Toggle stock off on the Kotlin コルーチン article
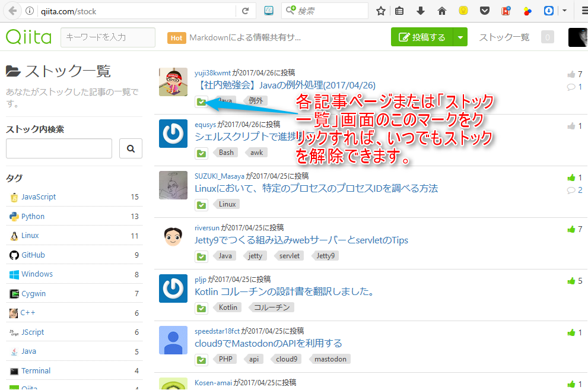The width and height of the screenshot is (588, 390). pos(201,308)
